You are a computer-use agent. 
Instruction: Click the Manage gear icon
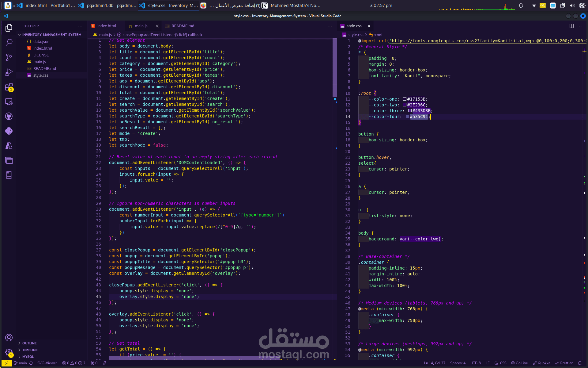click(x=9, y=352)
